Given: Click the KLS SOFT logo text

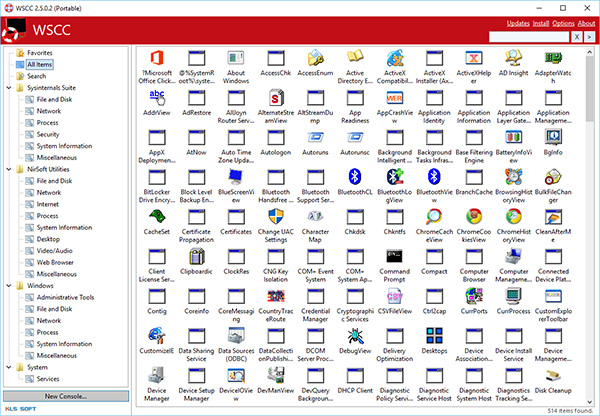Looking at the screenshot, I should click(x=20, y=409).
